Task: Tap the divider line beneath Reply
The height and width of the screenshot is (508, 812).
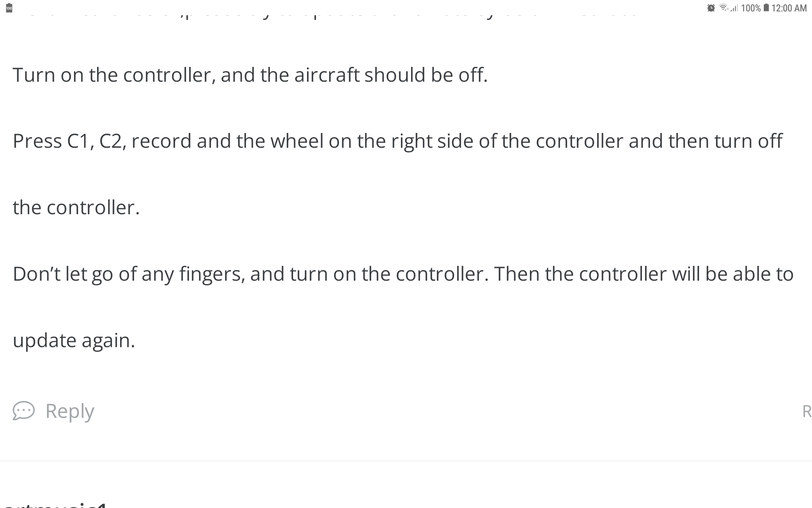Action: 406,461
